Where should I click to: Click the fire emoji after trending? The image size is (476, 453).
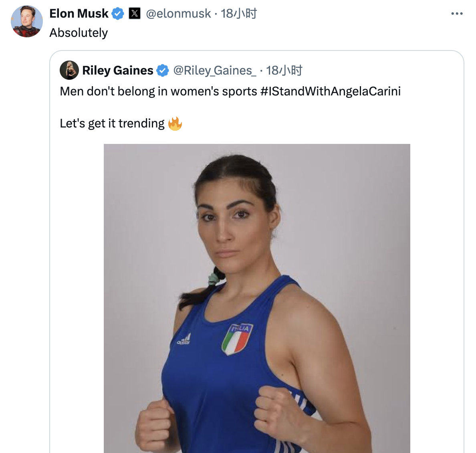tap(175, 123)
